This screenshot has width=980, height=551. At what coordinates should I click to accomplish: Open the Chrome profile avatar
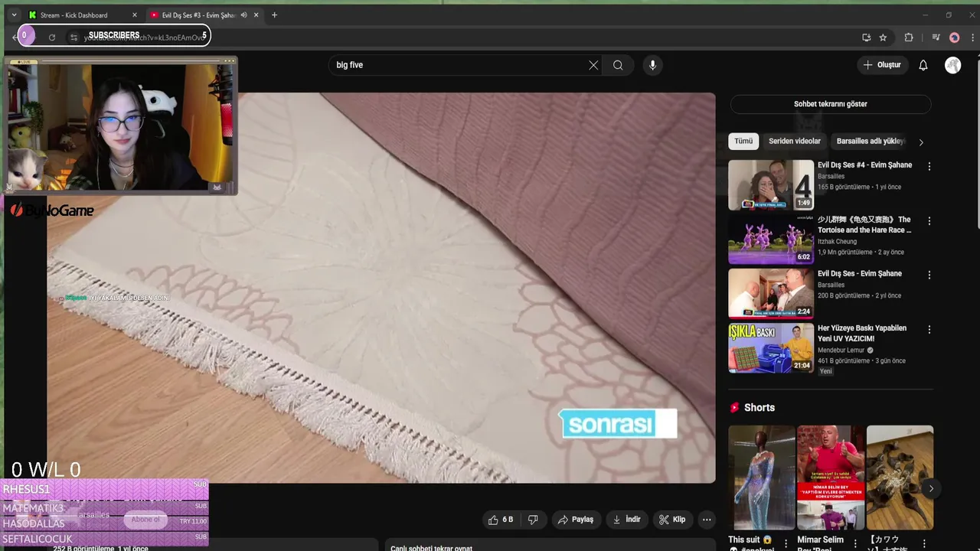click(x=954, y=37)
